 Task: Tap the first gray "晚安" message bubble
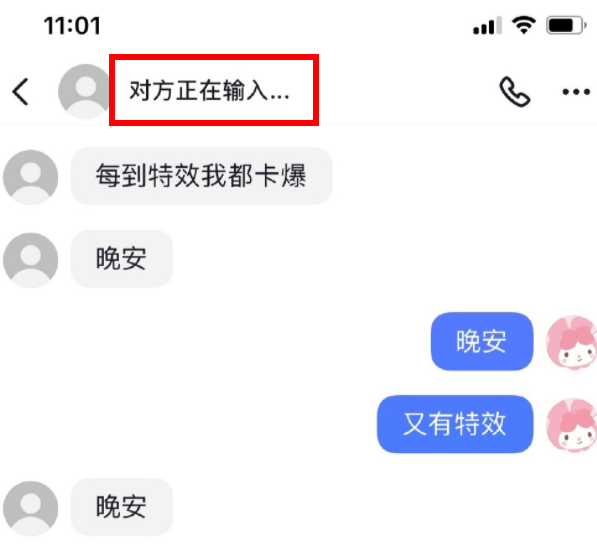coord(121,259)
